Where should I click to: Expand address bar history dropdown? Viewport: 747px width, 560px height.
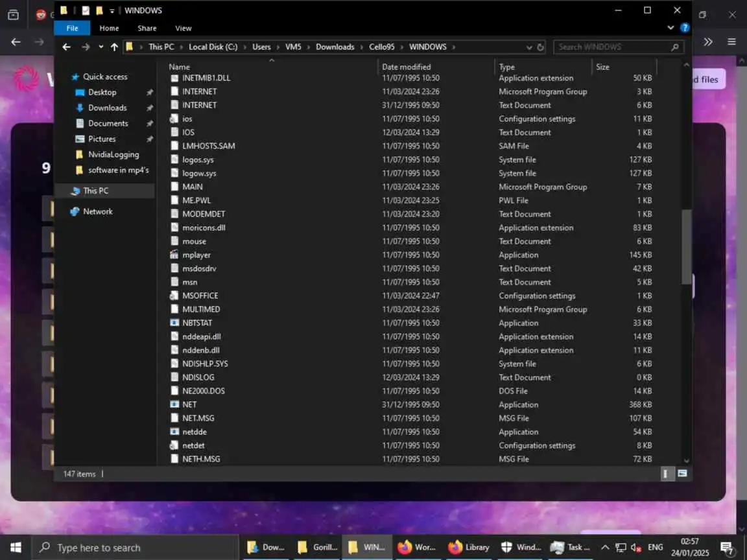(529, 47)
